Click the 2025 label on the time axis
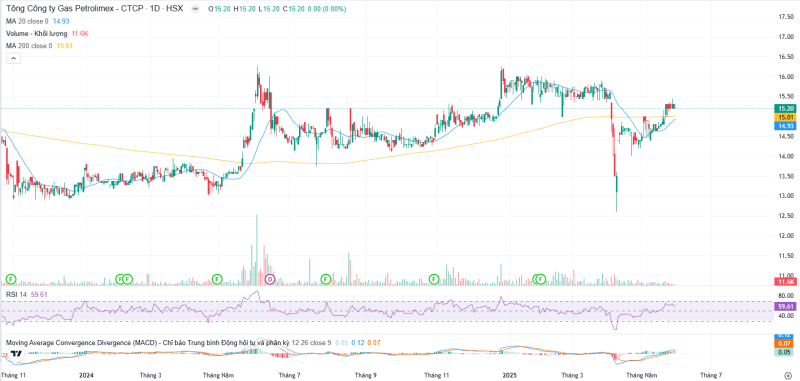This screenshot has width=800, height=381. tap(509, 375)
